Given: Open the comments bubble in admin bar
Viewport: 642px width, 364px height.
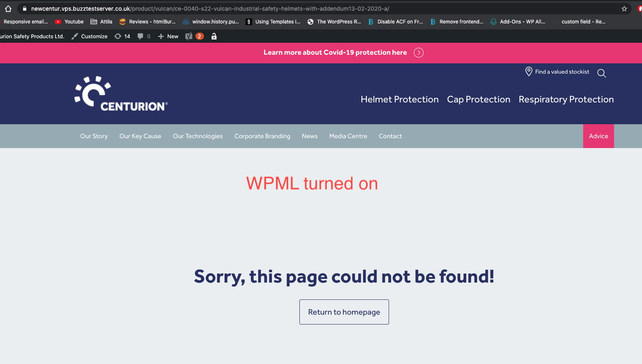Looking at the screenshot, I should pos(144,36).
